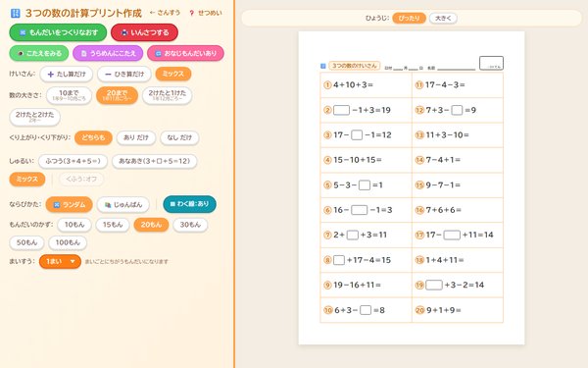This screenshot has height=368, width=588.
Task: Set problem count to 10もん
Action: (74, 225)
